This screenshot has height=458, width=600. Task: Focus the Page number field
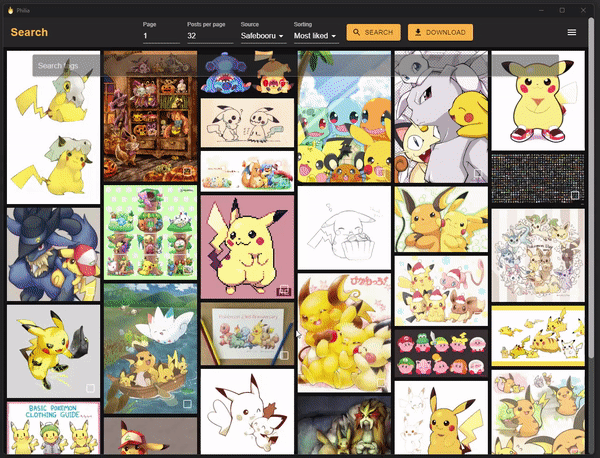(161, 36)
